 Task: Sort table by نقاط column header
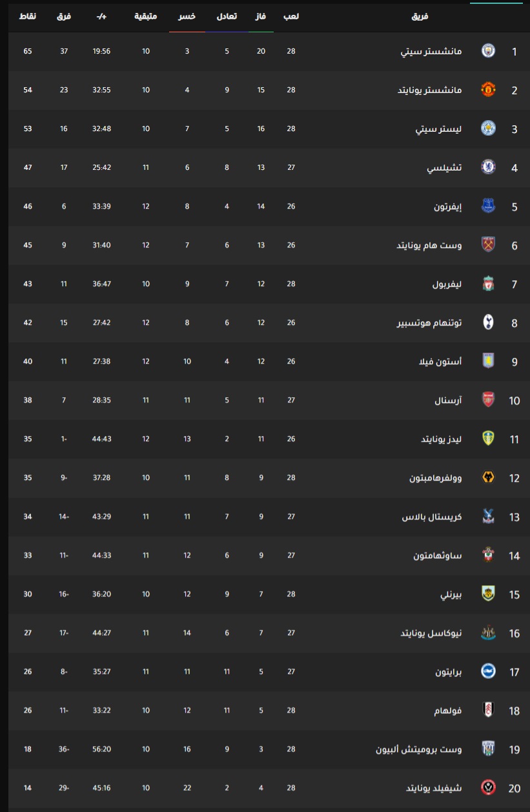coord(28,16)
